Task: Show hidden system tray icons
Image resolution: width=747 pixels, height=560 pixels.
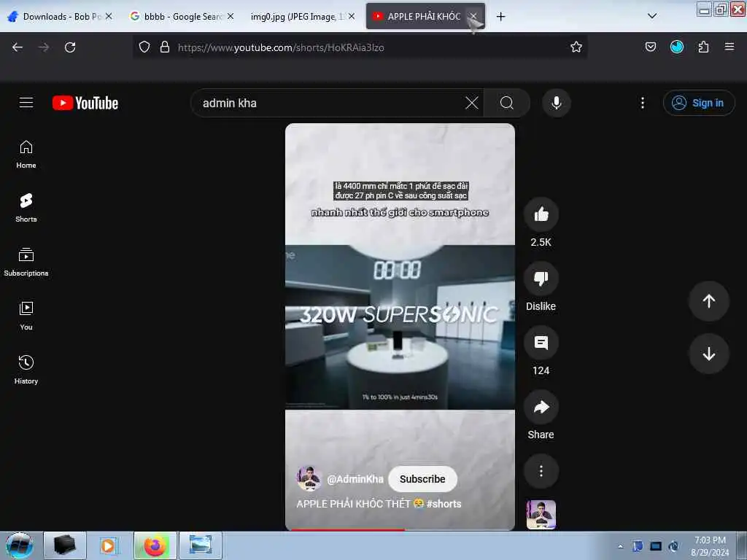Action: (x=620, y=546)
